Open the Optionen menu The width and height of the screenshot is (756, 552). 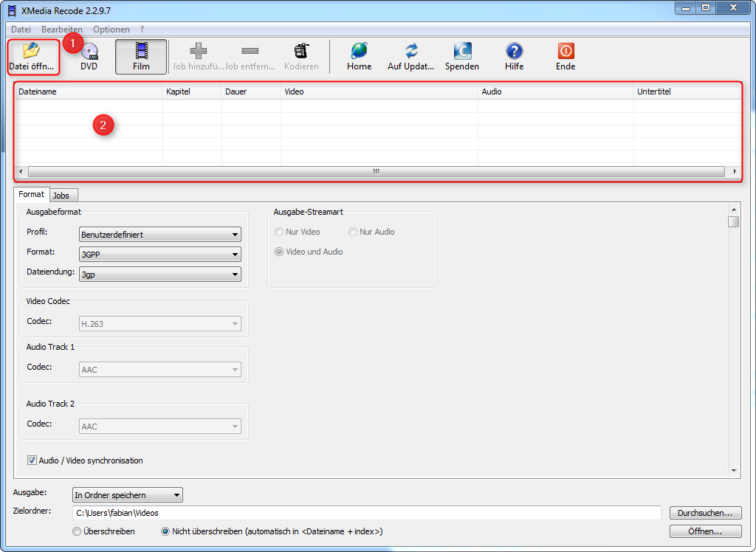tap(111, 30)
